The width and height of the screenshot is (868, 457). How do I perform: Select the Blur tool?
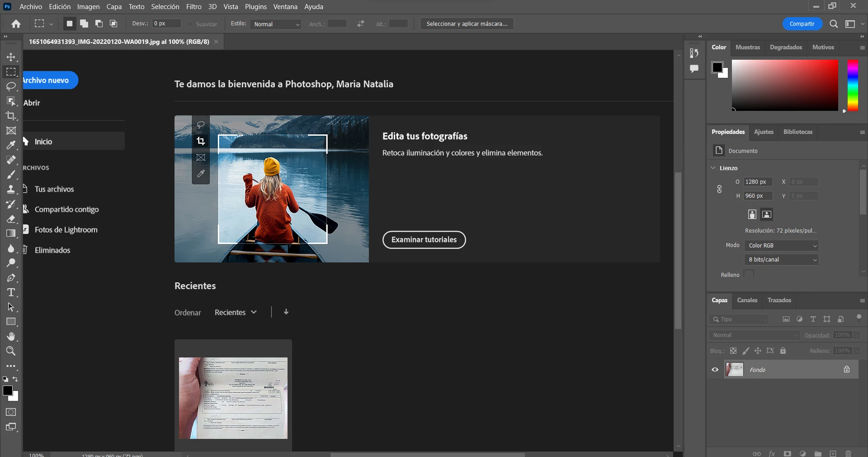(11, 248)
